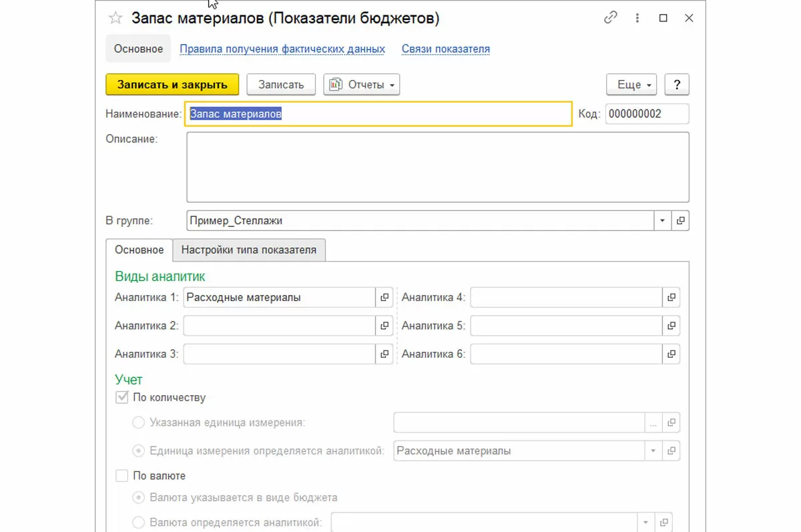Click the question mark help button

(677, 85)
